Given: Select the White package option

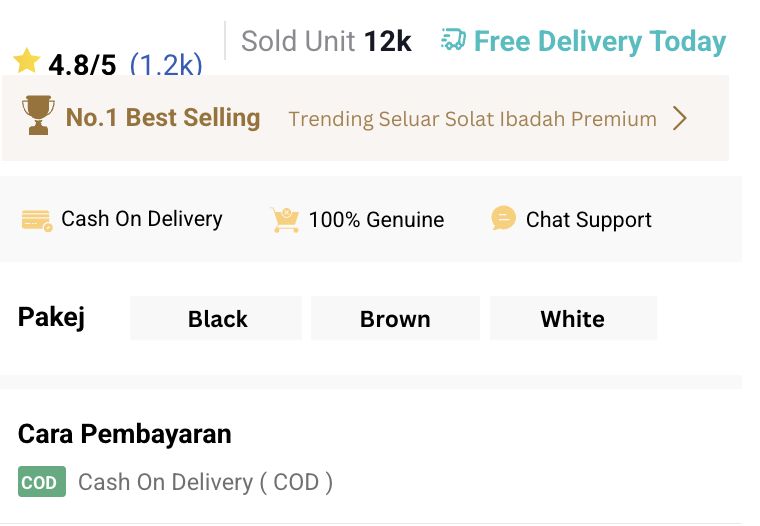Looking at the screenshot, I should (572, 319).
